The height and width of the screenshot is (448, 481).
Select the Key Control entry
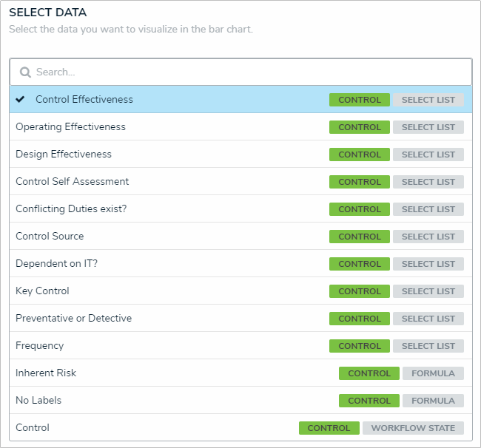(x=43, y=291)
